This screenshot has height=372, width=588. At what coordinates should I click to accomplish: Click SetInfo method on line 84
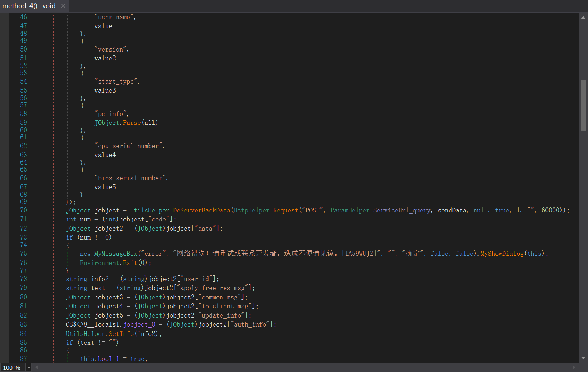point(121,334)
